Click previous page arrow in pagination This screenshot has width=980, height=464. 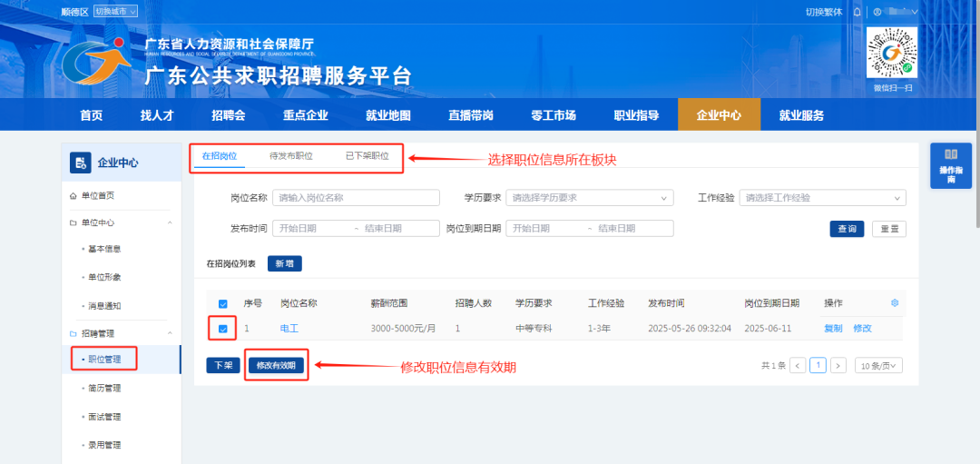coord(798,365)
